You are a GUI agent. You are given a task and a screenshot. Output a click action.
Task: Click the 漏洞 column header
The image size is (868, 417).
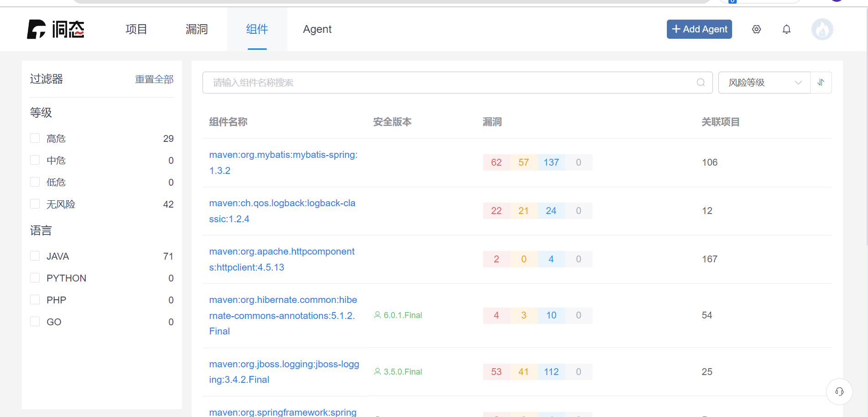pos(492,122)
